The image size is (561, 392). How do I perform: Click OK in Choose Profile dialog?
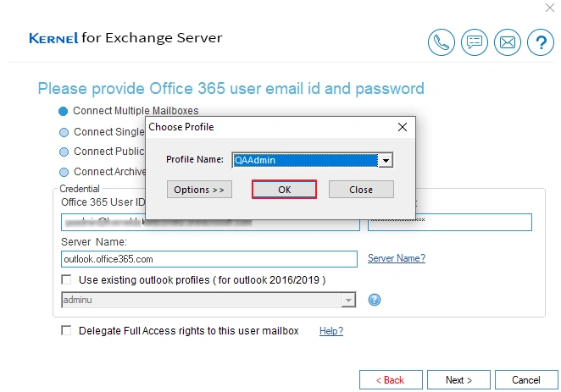tap(284, 190)
